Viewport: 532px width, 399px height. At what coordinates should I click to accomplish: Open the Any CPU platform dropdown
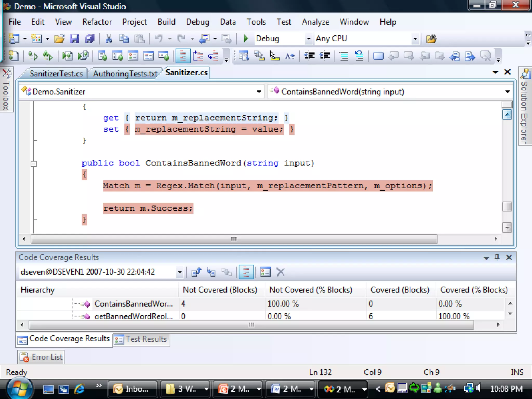pos(415,39)
